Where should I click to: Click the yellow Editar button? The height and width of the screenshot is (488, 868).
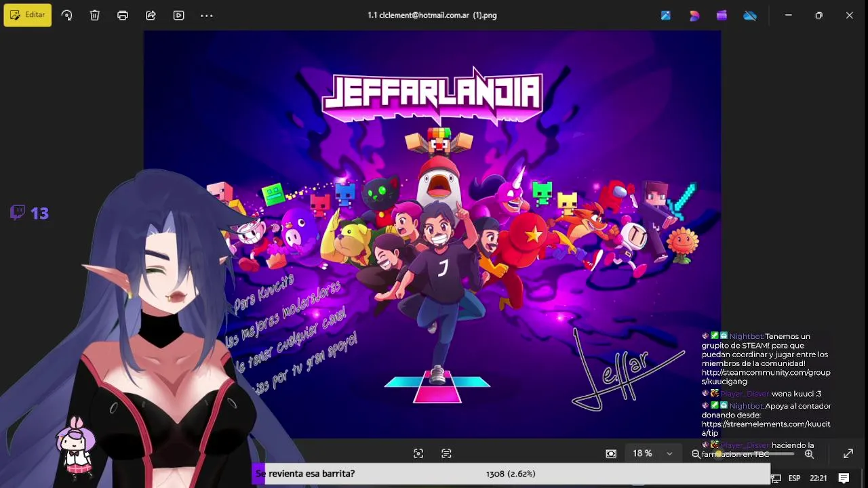27,15
